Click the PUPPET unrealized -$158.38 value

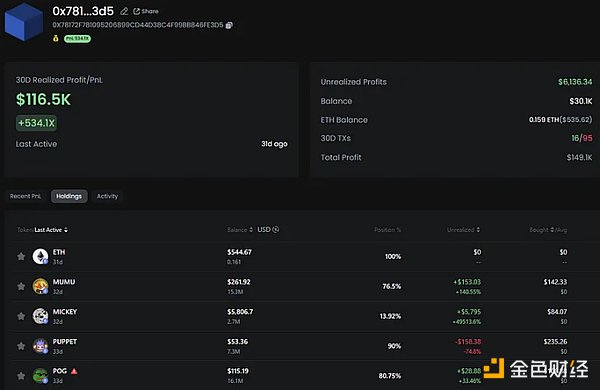click(468, 341)
